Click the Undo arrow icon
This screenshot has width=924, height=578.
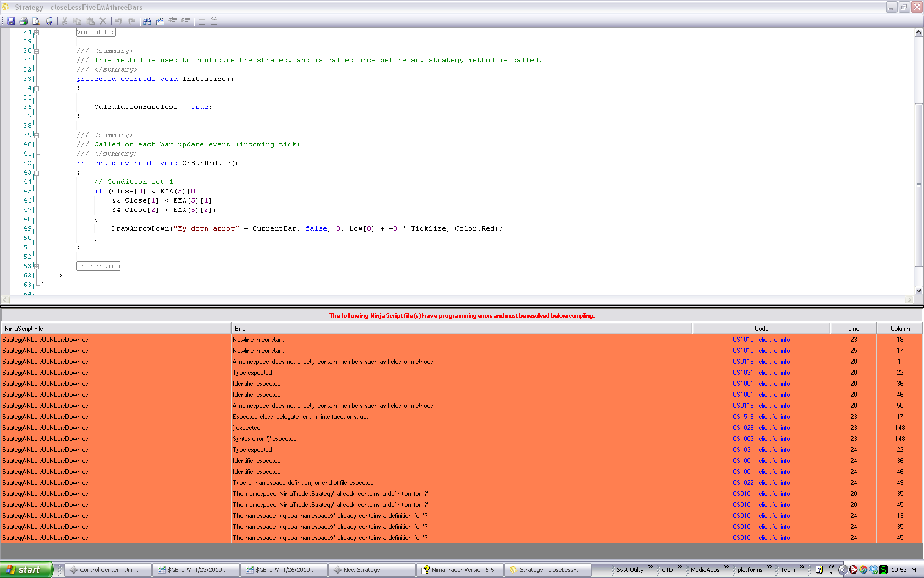(118, 21)
